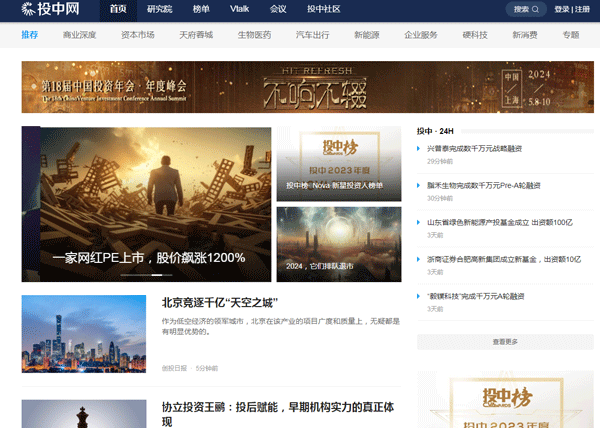Click the 登录 link
The width and height of the screenshot is (600, 428).
point(562,9)
